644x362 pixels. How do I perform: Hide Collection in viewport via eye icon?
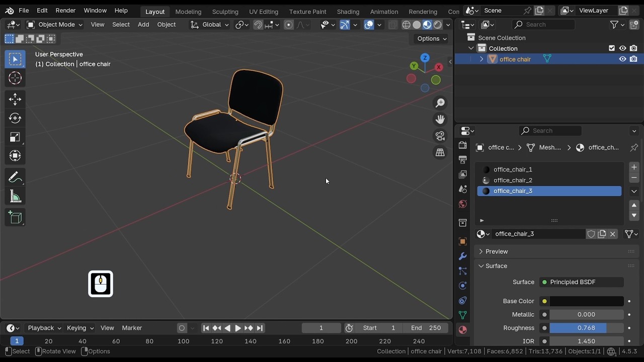[x=623, y=48]
